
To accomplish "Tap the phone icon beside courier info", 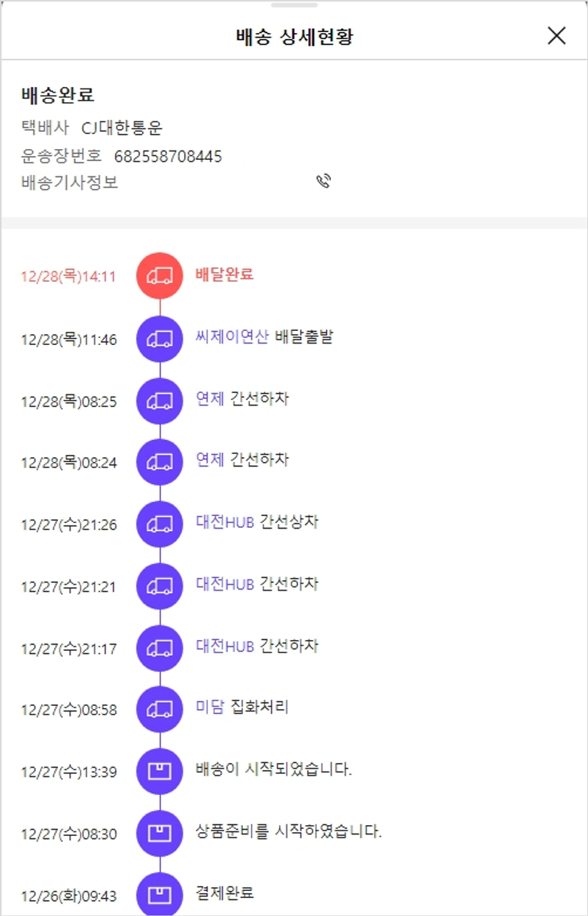I will point(324,182).
